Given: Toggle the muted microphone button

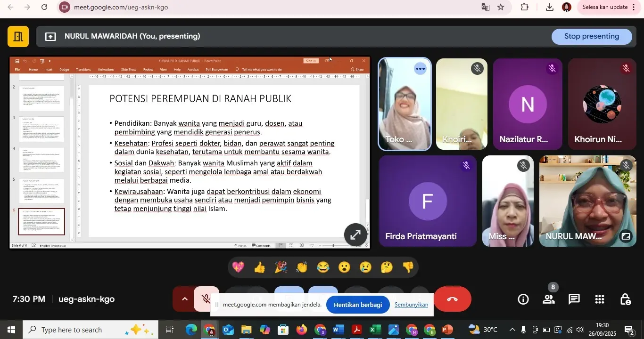Looking at the screenshot, I should 206,299.
